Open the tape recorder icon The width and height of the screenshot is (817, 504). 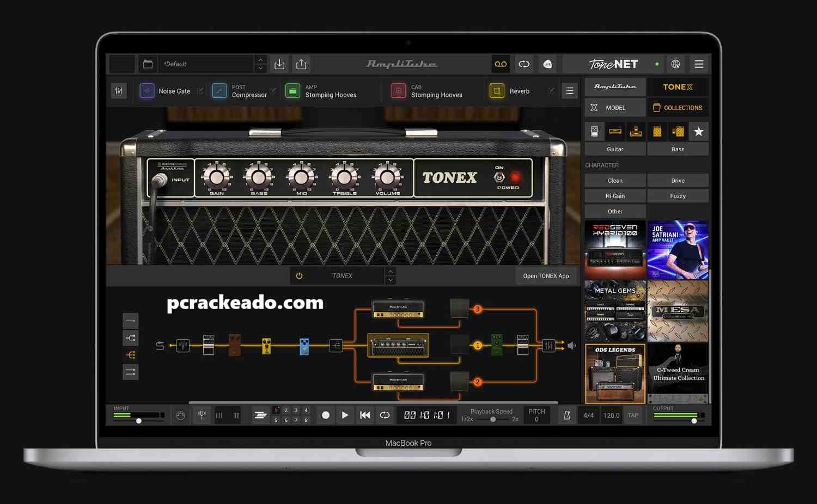coord(500,64)
